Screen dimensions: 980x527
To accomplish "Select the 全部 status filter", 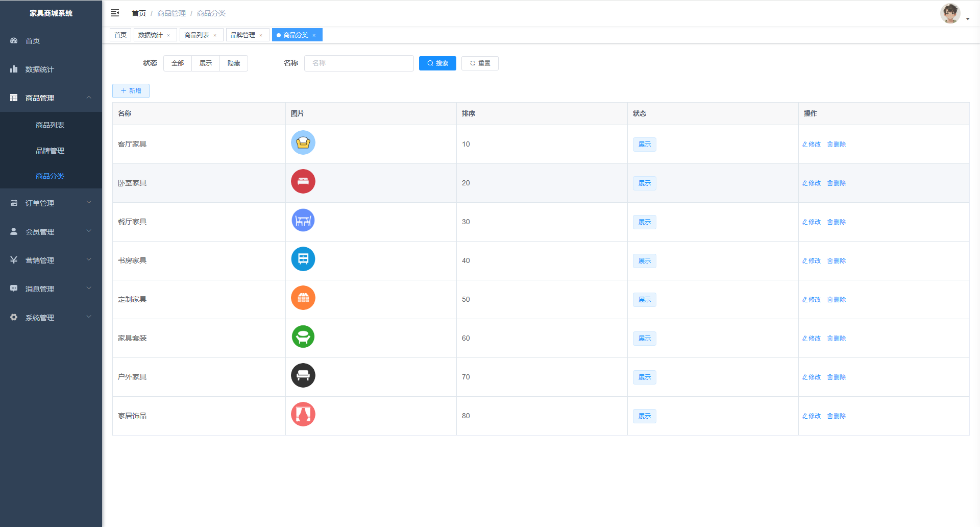I will [x=178, y=63].
